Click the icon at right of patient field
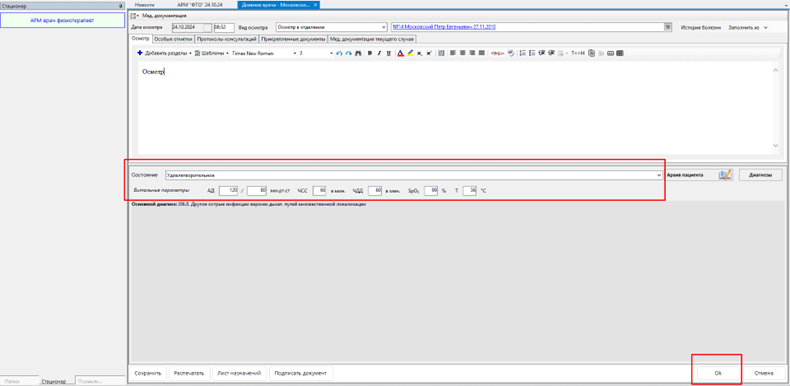 (668, 27)
